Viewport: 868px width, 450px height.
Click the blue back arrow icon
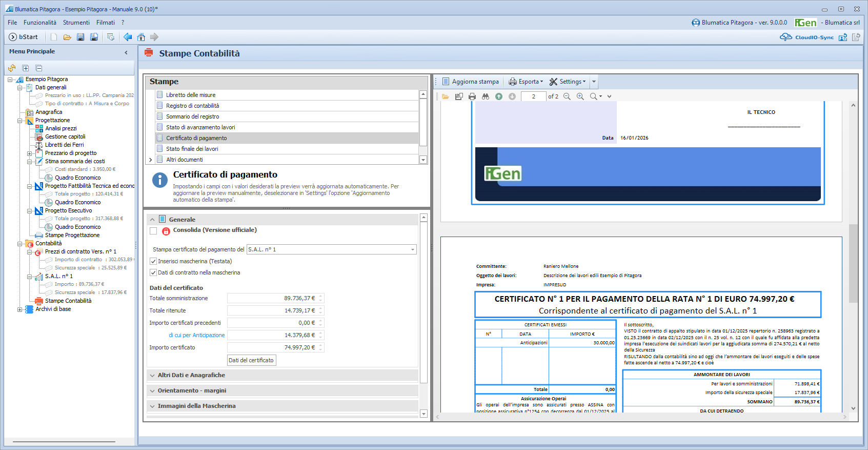(128, 37)
